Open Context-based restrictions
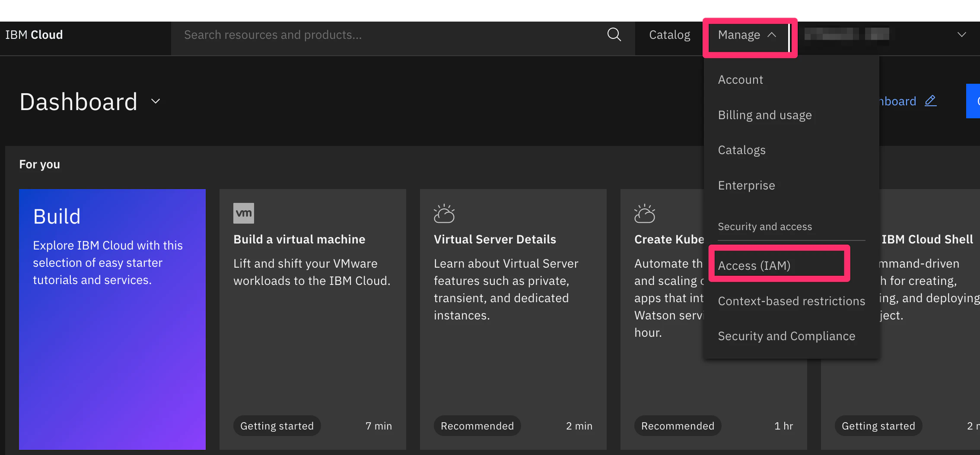Viewport: 980px width, 455px height. tap(792, 301)
